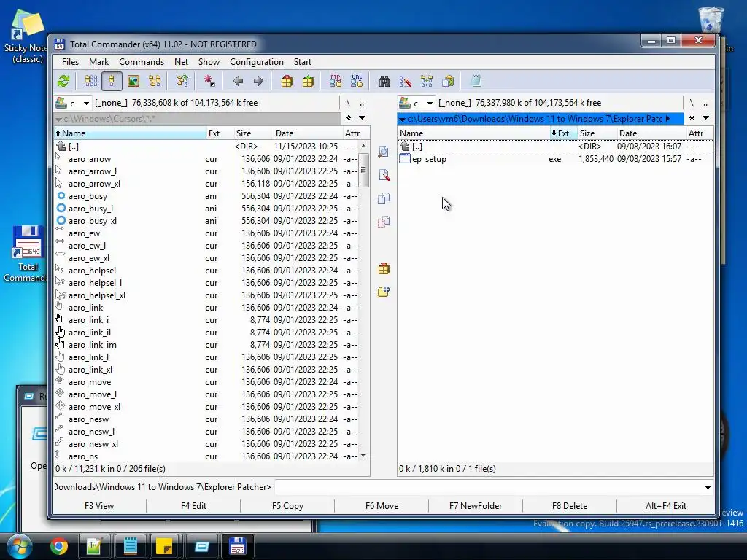
Task: Open the right panel directory history arrow
Action: click(705, 118)
